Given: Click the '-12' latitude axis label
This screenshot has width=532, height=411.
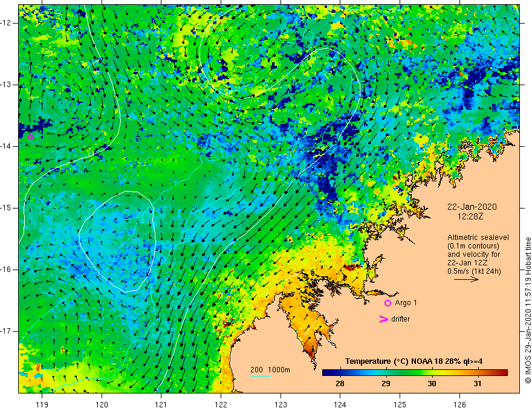Looking at the screenshot, I should [x=7, y=23].
